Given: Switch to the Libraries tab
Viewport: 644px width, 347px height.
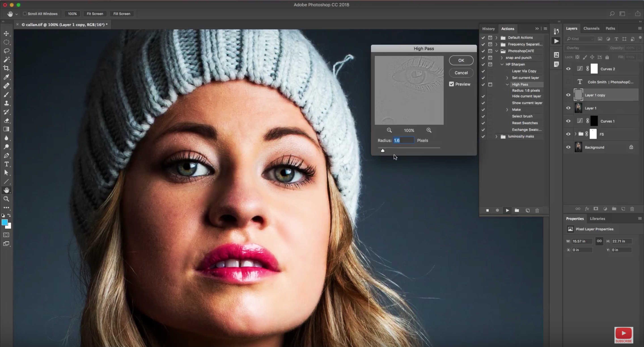Looking at the screenshot, I should pos(597,218).
